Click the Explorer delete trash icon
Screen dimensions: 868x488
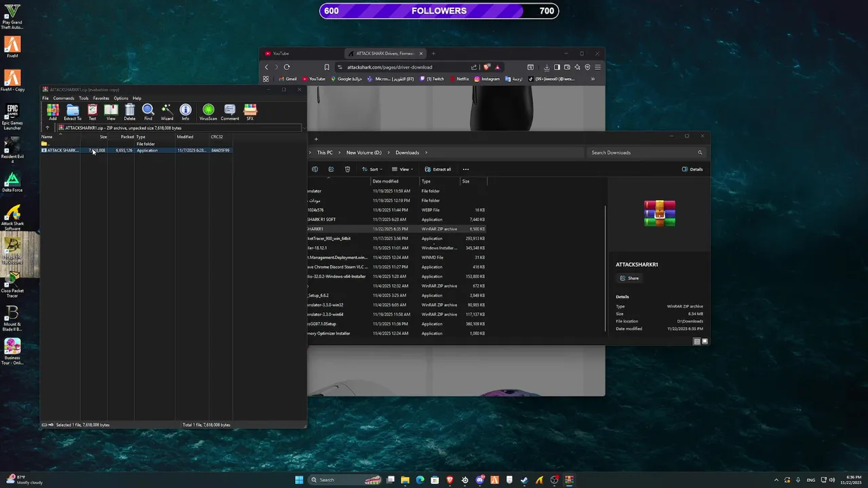coord(347,169)
